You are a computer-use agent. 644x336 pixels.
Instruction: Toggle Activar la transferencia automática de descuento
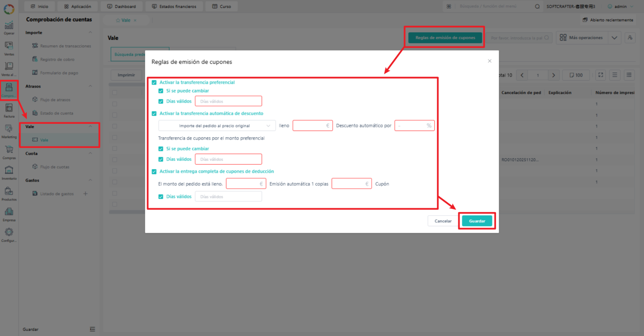point(154,114)
